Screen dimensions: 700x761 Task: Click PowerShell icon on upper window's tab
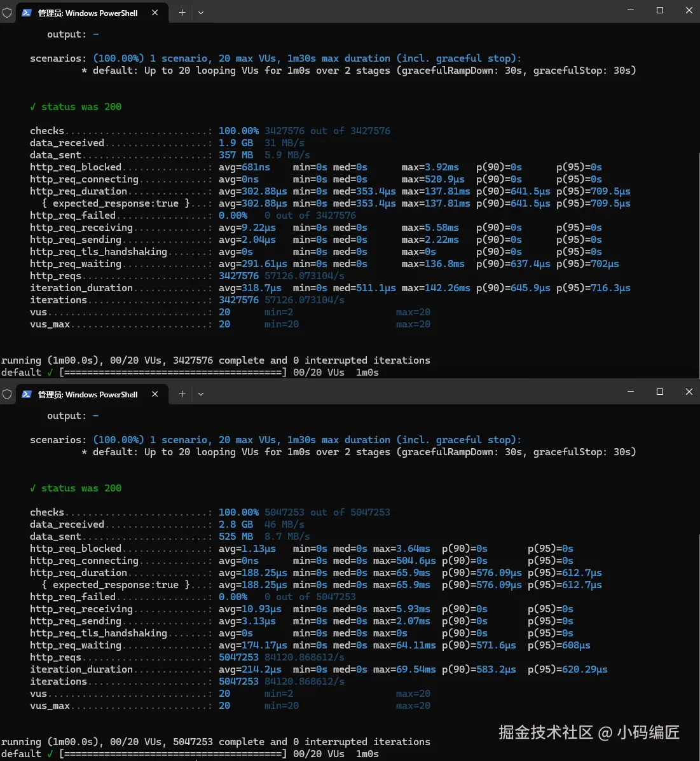tap(27, 13)
